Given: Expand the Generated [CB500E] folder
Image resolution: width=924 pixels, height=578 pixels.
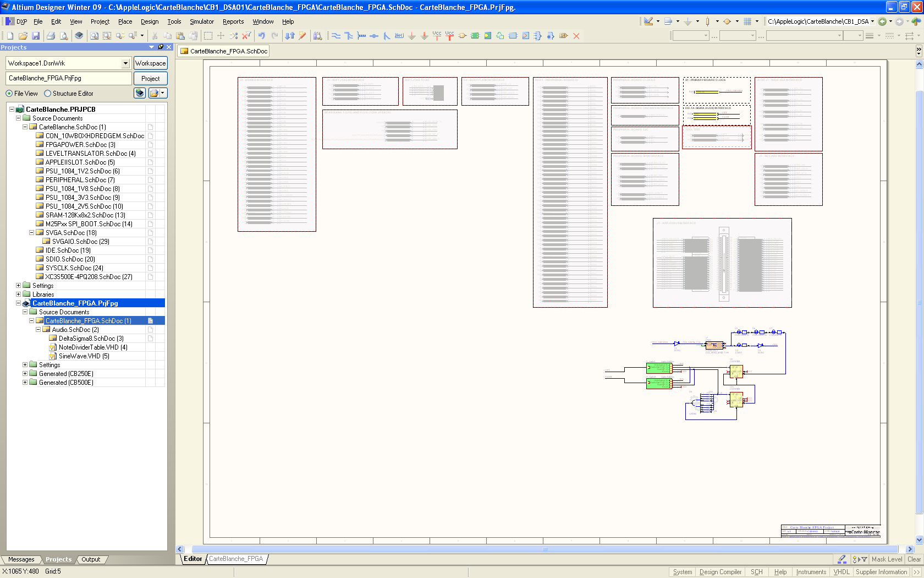Looking at the screenshot, I should pos(25,383).
